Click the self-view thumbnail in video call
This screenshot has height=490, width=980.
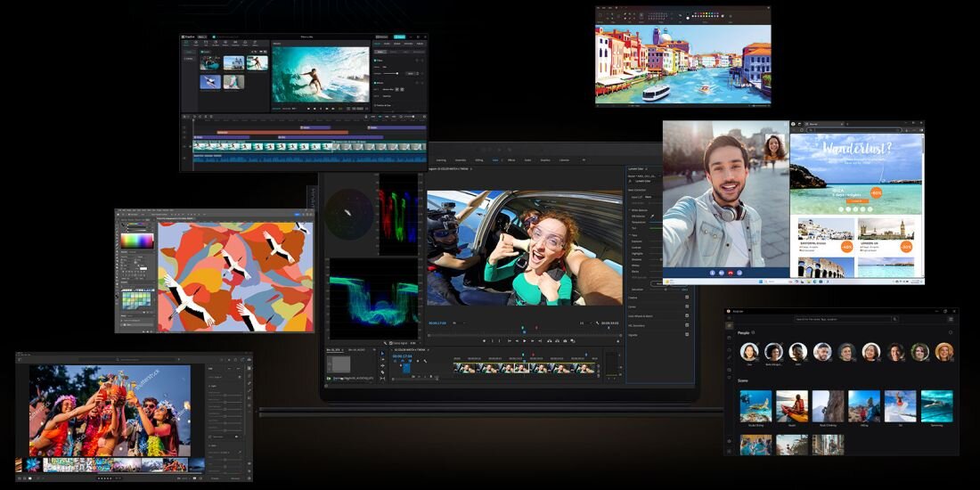tap(774, 148)
